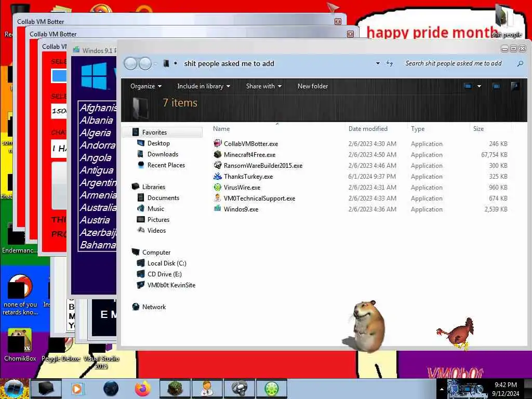This screenshot has height=399, width=532.
Task: Click the dancing hamster gadget
Action: pos(366,326)
